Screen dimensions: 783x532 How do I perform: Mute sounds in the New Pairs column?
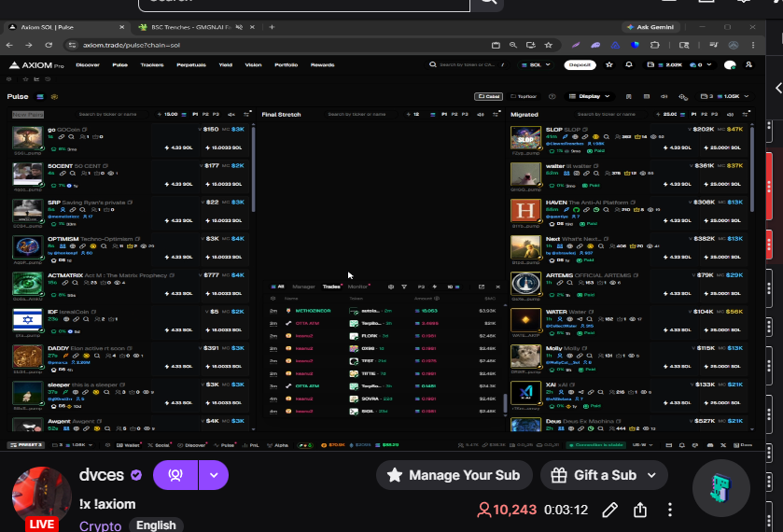(231, 115)
